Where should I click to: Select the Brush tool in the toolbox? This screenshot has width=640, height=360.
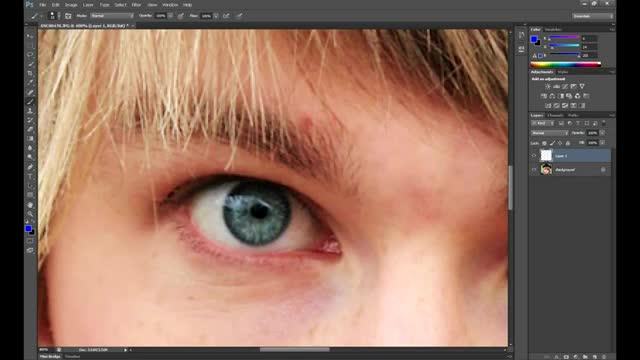[x=30, y=102]
